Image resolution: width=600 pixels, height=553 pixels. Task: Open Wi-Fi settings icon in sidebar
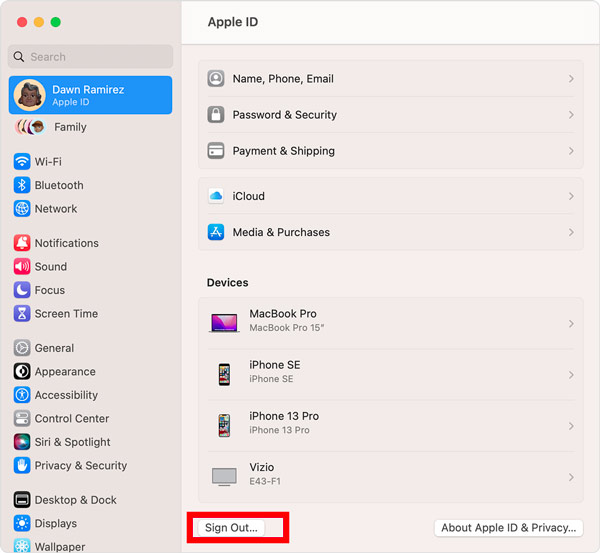point(22,161)
